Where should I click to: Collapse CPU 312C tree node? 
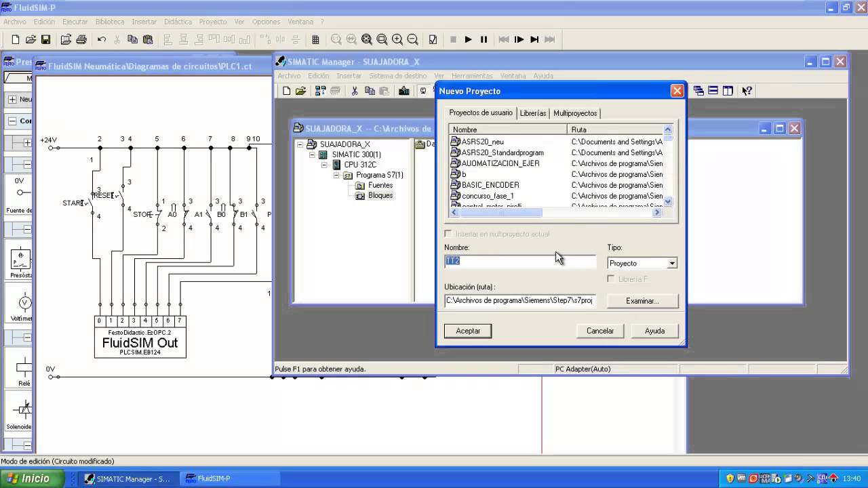pos(325,165)
